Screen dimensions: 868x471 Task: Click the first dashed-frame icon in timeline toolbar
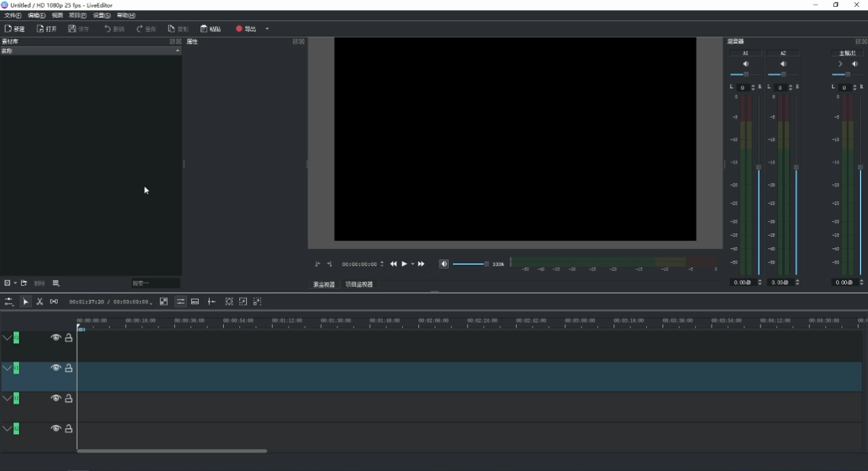[x=229, y=302]
